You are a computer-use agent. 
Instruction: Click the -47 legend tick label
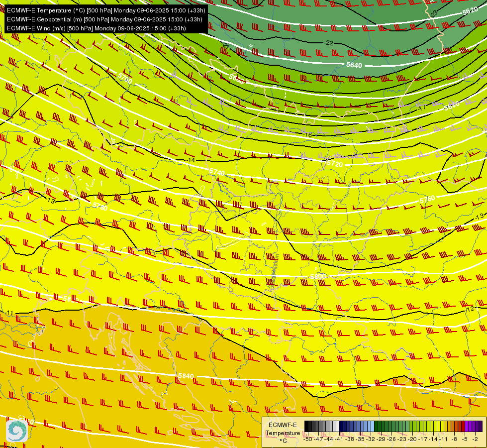(318, 439)
